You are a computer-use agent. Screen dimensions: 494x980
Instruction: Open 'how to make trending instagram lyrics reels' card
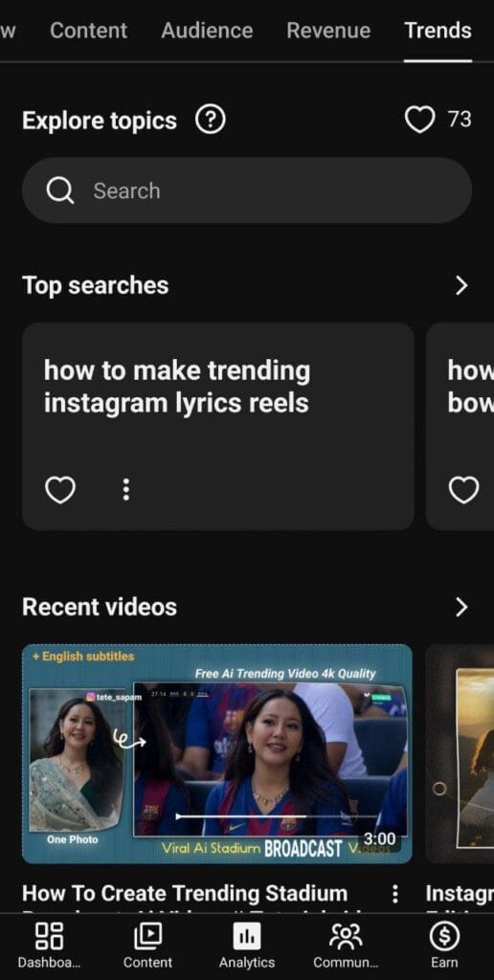coord(217,426)
